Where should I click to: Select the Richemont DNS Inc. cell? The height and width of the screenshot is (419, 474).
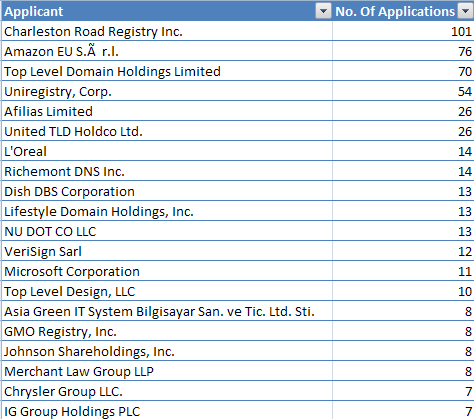[x=167, y=171]
